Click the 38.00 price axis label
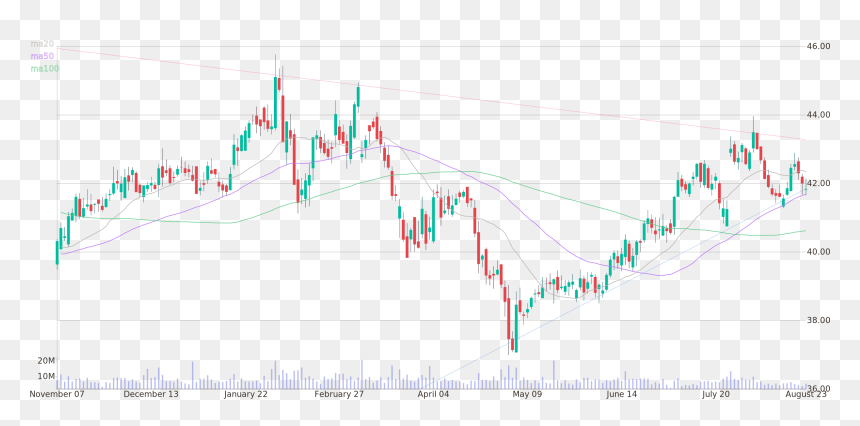860x426 pixels. [x=819, y=320]
